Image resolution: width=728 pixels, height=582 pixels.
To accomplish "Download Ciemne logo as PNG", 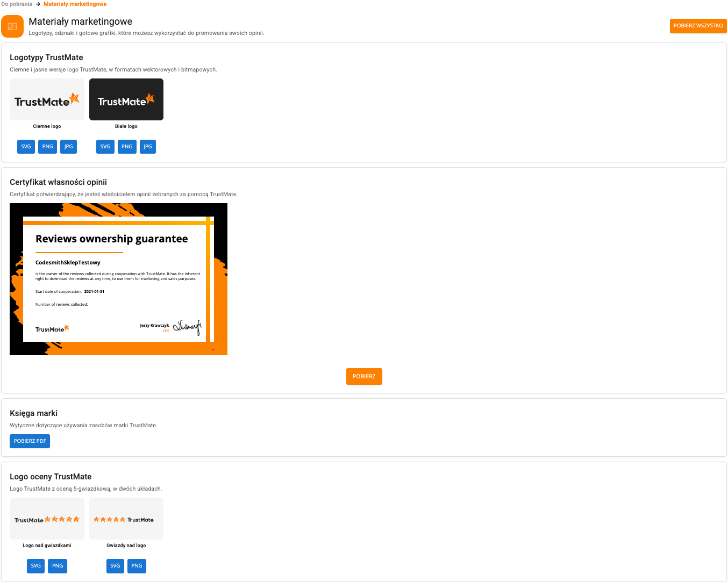I will (48, 147).
